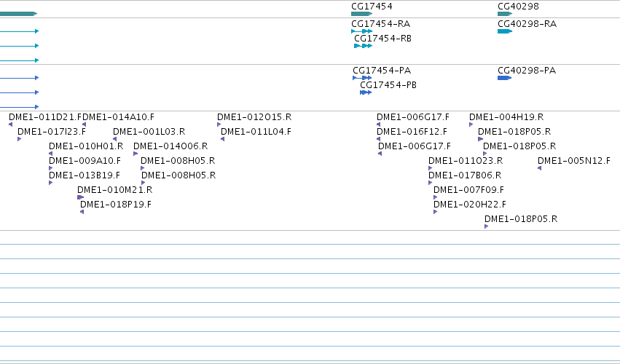Open transcript CG17454-RB label
The image size is (620, 364).
[x=382, y=39]
